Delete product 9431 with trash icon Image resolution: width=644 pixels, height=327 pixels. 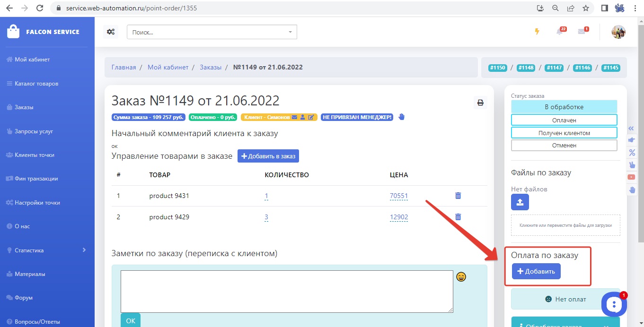tap(458, 196)
